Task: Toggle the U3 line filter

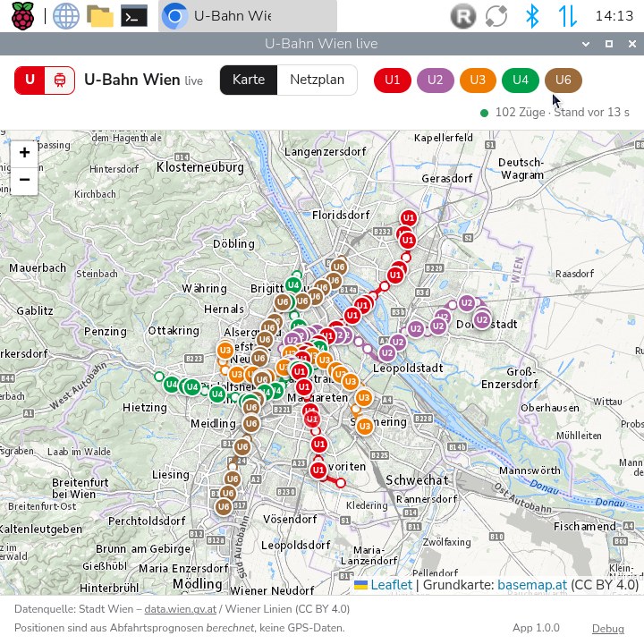Action: click(x=478, y=80)
